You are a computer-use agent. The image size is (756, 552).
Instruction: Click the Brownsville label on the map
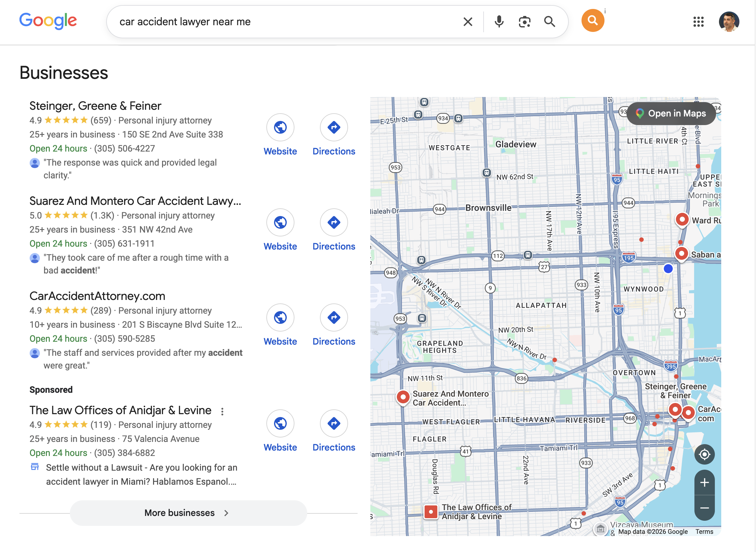coord(488,208)
